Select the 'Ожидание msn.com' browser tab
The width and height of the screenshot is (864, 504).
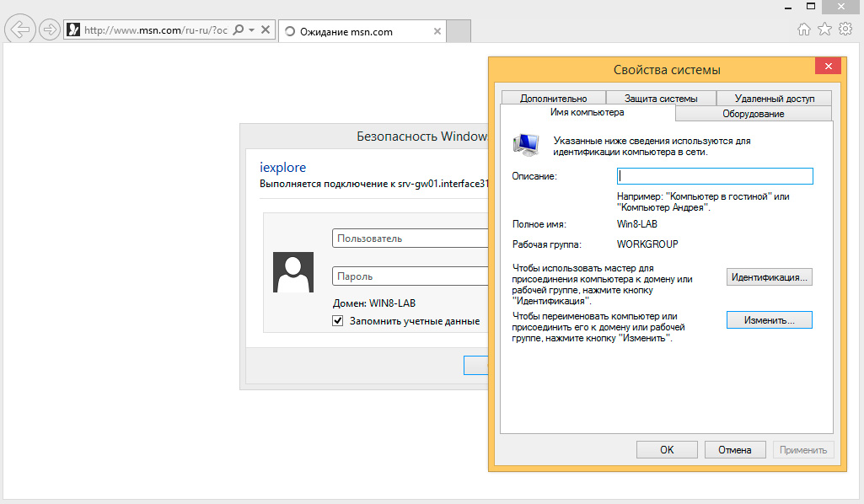362,31
